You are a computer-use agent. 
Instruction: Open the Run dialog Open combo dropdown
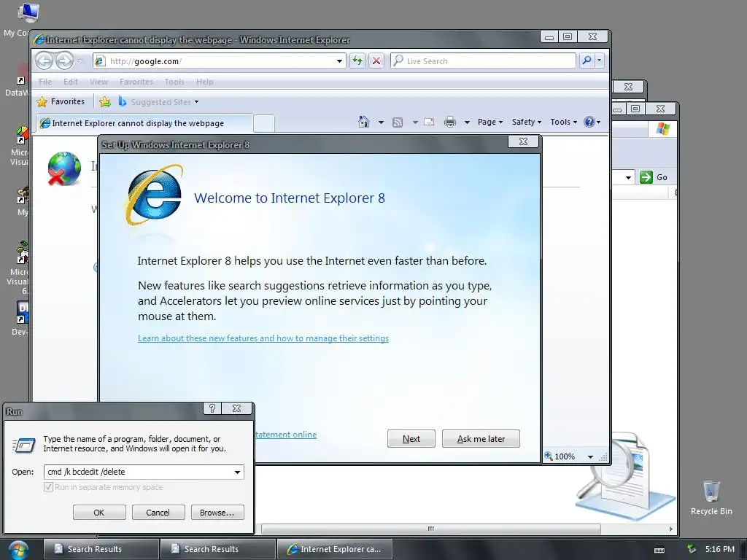tap(237, 472)
